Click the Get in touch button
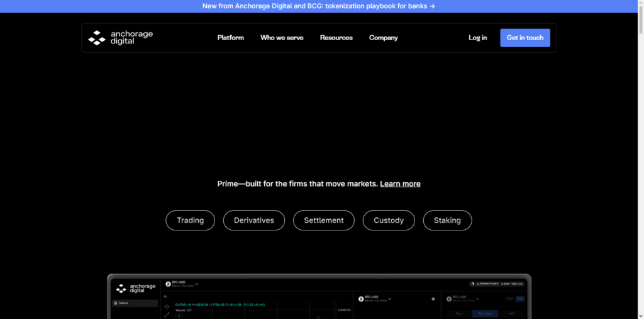 [x=525, y=38]
